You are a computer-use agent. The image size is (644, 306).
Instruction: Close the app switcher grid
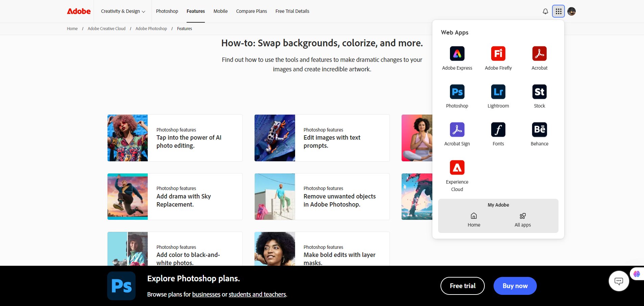tap(558, 11)
